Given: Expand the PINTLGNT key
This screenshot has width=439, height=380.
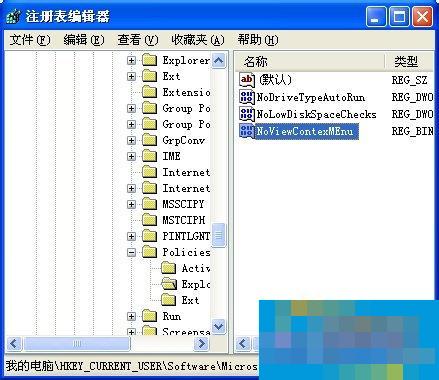Looking at the screenshot, I should (x=131, y=236).
